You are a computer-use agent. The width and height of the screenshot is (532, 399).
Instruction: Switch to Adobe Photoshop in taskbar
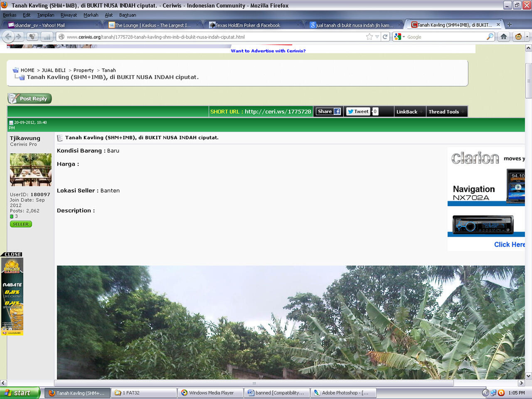(x=343, y=393)
